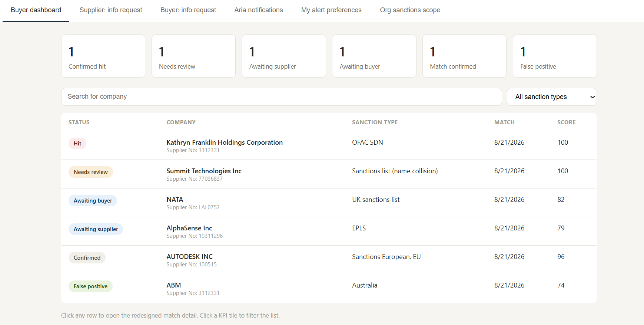Click the score 96 in AUTODESK row

pos(561,257)
